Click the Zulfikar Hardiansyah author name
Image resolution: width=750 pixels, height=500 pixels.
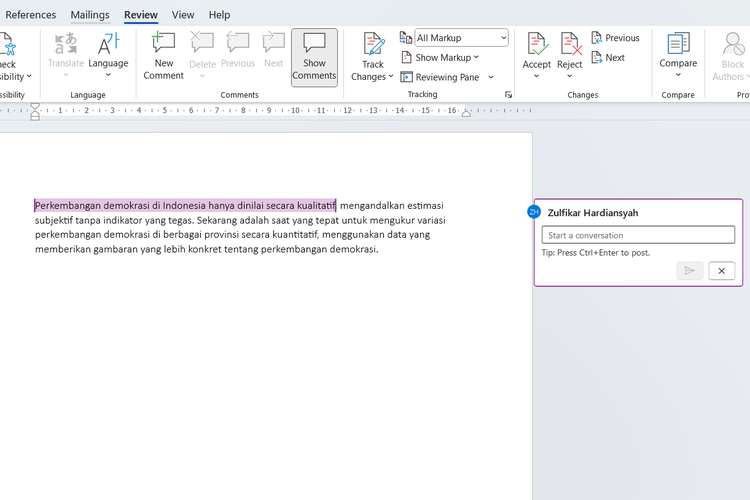tap(593, 213)
